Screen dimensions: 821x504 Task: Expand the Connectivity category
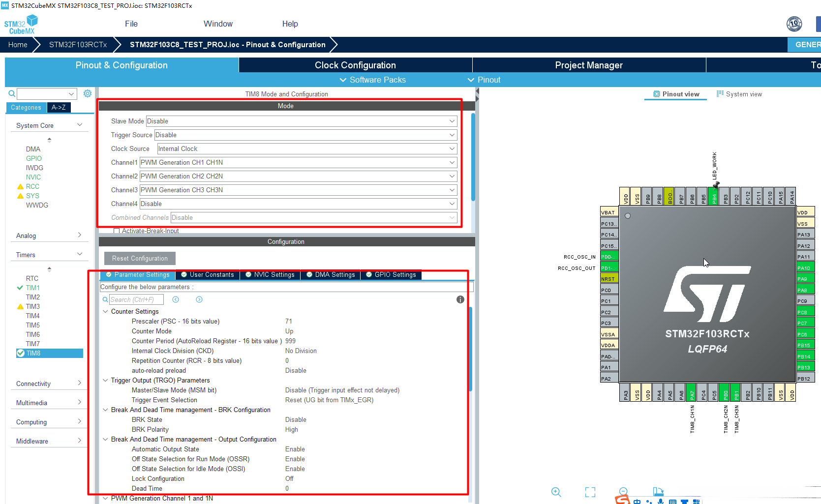click(x=48, y=384)
